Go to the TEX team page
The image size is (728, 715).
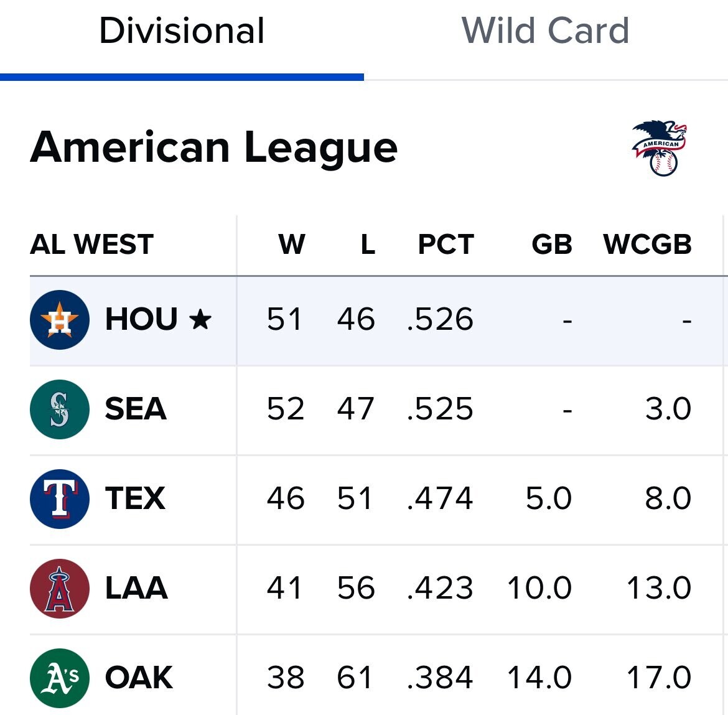(x=135, y=499)
